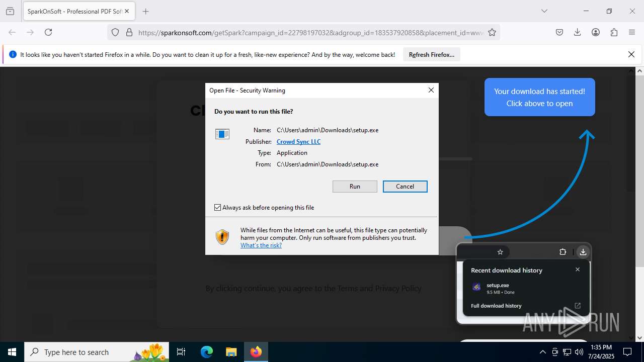Click the volume speaker tray icon

pos(579,352)
